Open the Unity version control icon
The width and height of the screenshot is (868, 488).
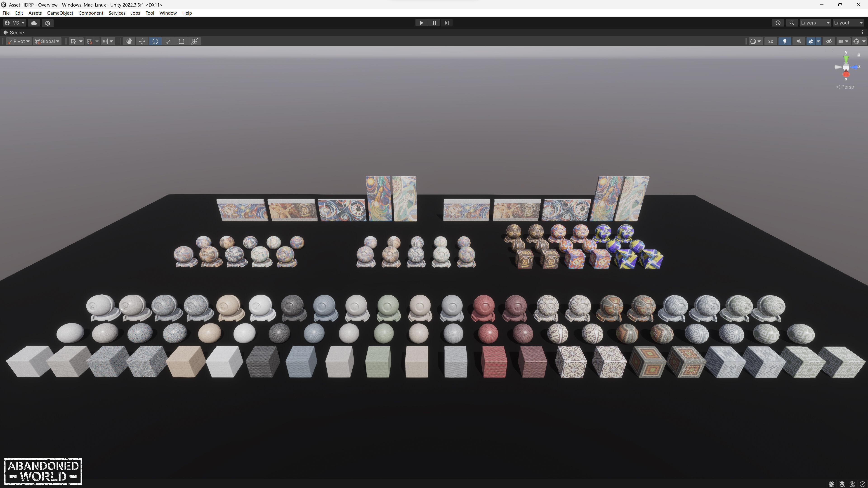pyautogui.click(x=47, y=23)
